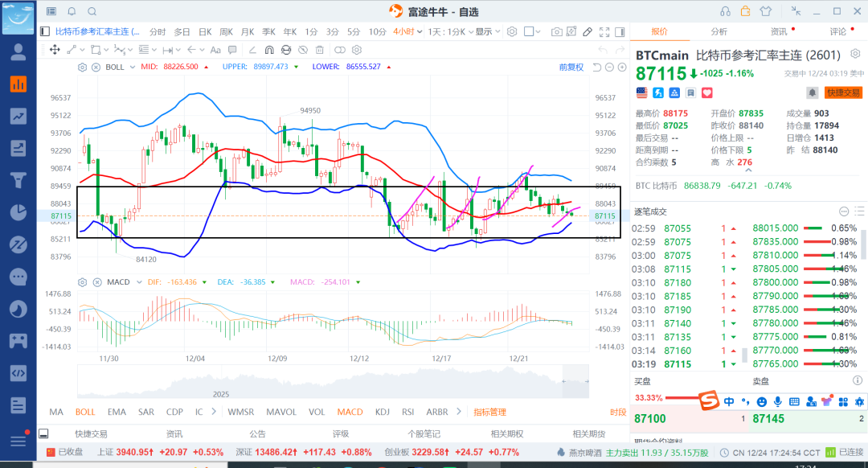Expand the BOLL indicator dropdown arrow
868x468 pixels.
(x=133, y=67)
